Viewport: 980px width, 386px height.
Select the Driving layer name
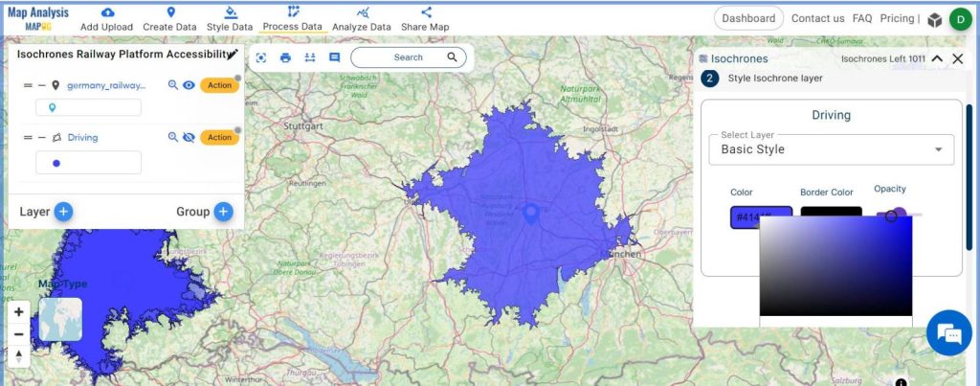[x=82, y=138]
